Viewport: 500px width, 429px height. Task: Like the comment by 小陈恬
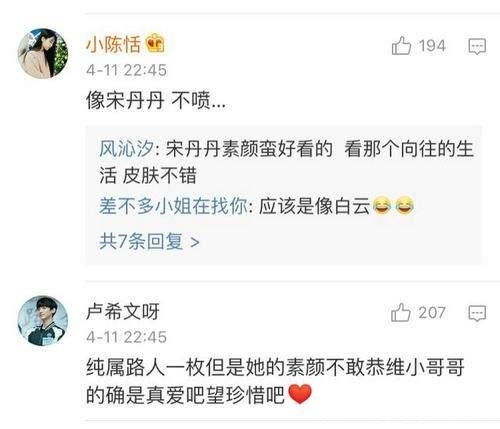(x=401, y=46)
